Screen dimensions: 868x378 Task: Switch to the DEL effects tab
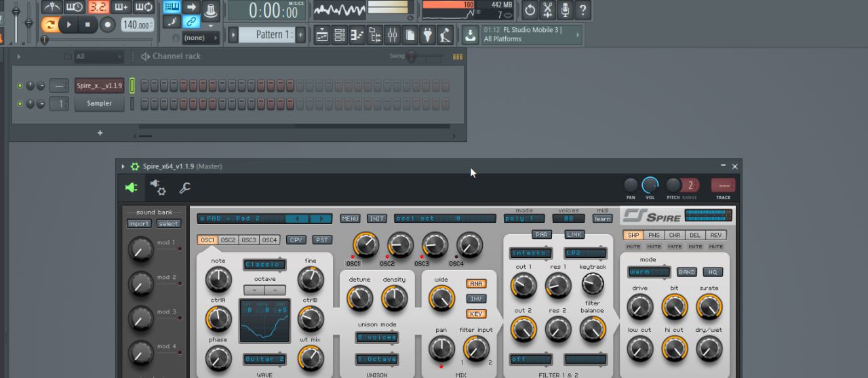(x=695, y=235)
